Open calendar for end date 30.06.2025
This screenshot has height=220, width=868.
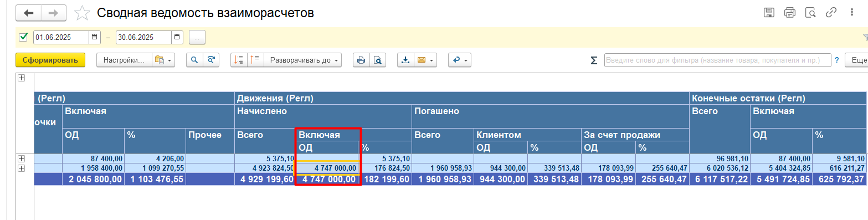click(177, 37)
